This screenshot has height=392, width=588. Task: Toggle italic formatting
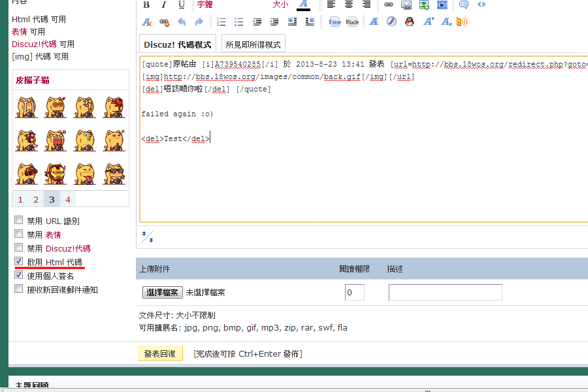click(x=164, y=5)
